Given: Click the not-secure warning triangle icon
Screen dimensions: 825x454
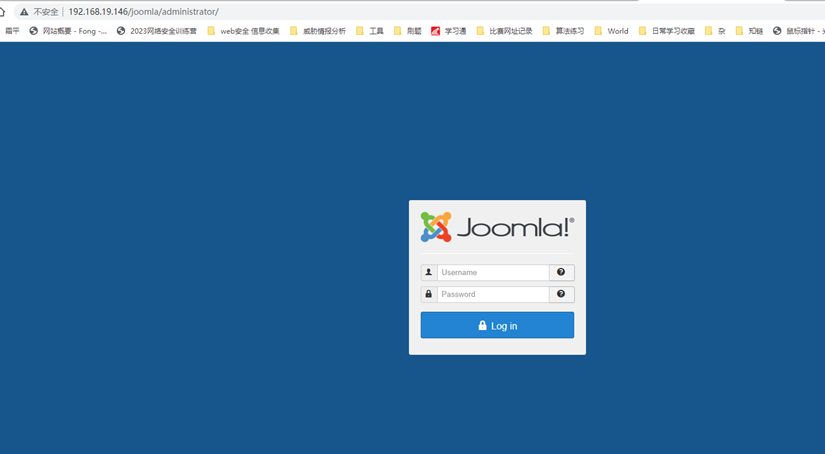Looking at the screenshot, I should pyautogui.click(x=24, y=12).
